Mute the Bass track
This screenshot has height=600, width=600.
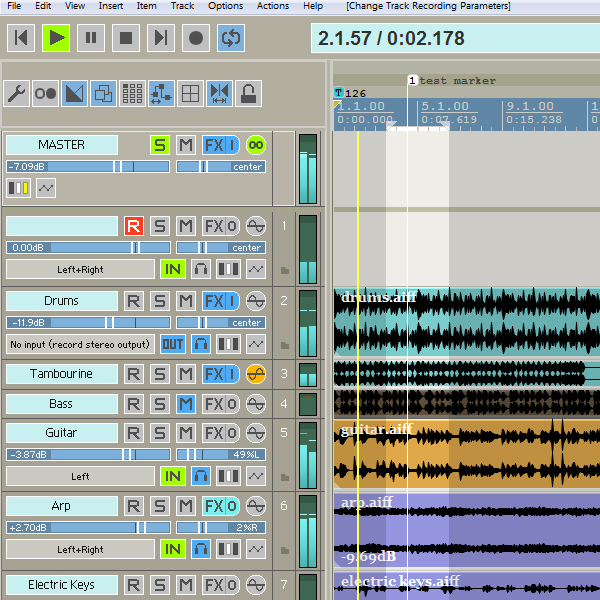pyautogui.click(x=185, y=404)
